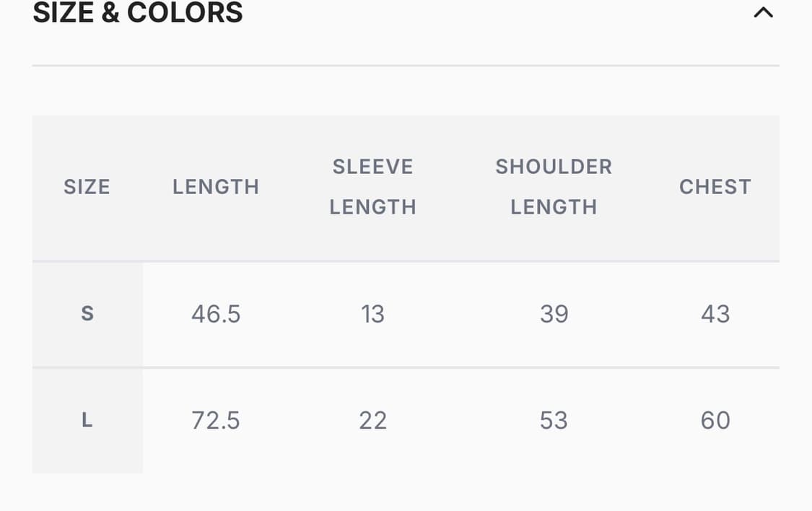Click the SIZE column header
Viewport: 812px width, 511px height.
pos(87,187)
